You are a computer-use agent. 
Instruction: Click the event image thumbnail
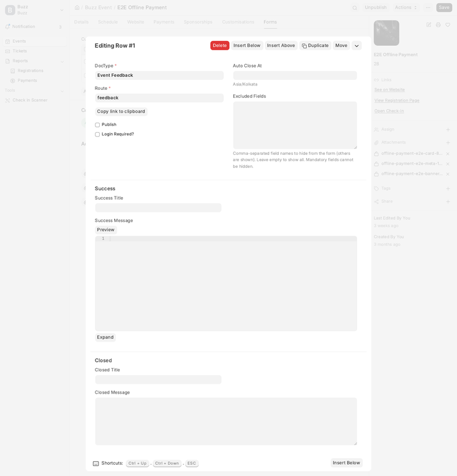point(386,33)
